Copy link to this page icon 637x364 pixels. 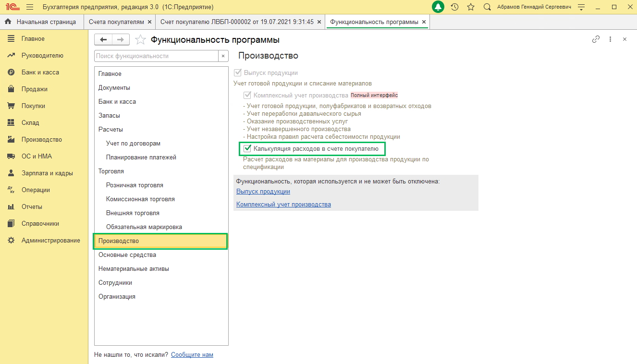click(596, 39)
